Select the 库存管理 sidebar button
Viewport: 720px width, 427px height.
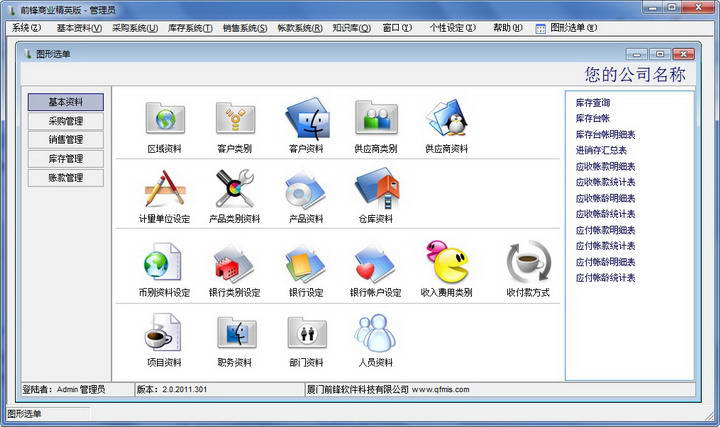click(66, 159)
